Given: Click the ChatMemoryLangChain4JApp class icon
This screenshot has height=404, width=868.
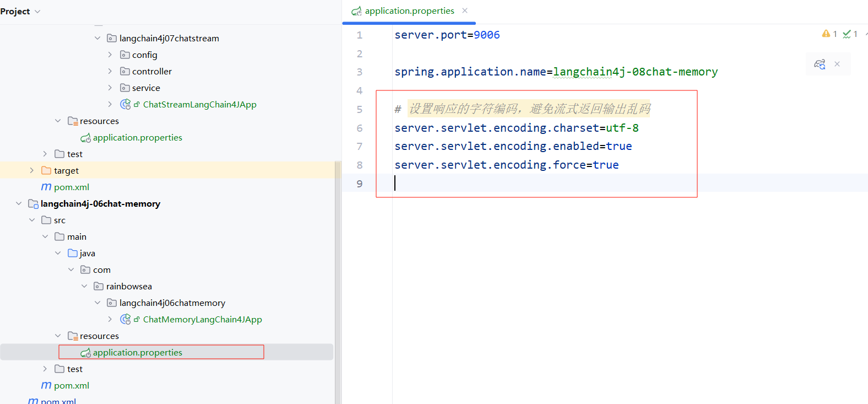Looking at the screenshot, I should [126, 319].
